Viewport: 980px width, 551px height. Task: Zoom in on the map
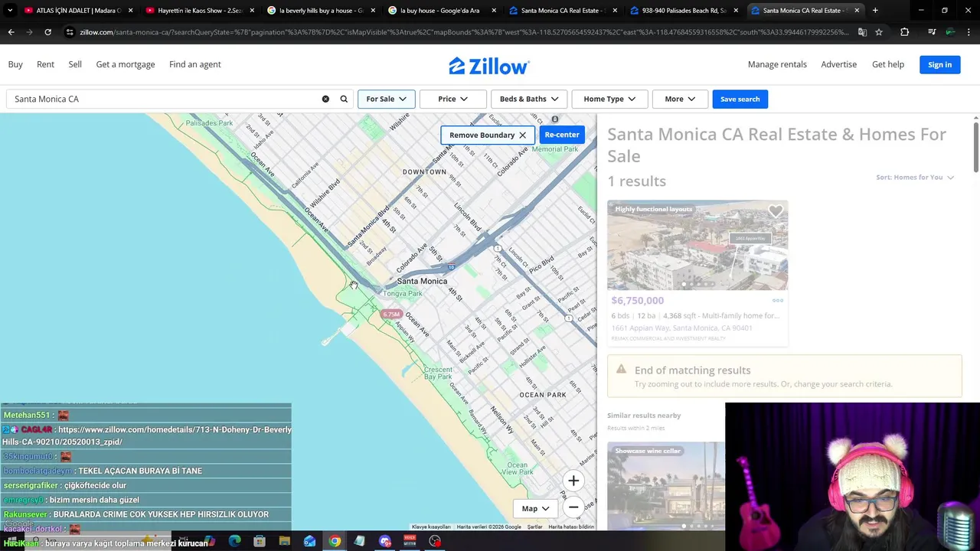click(573, 481)
